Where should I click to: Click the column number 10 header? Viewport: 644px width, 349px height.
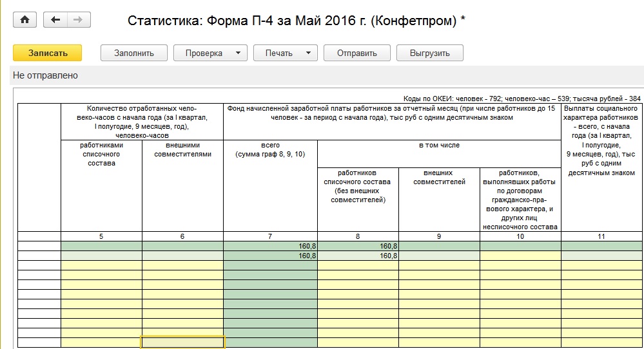(520, 236)
